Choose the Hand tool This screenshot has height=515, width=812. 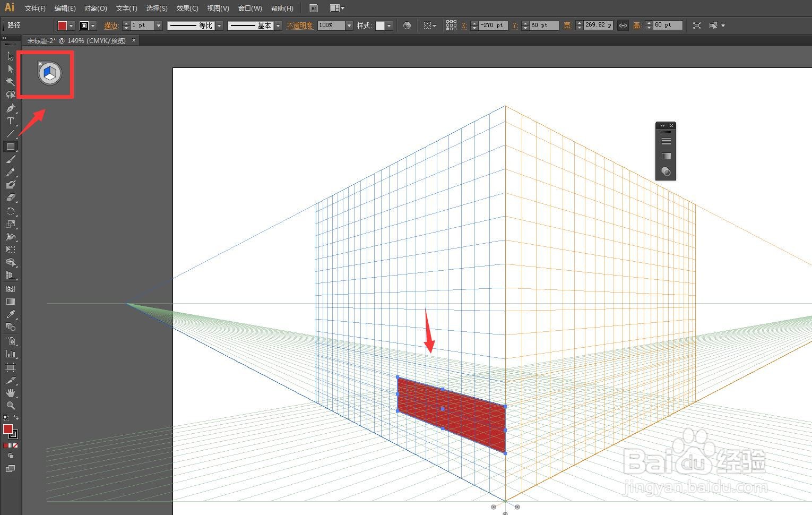pyautogui.click(x=10, y=393)
